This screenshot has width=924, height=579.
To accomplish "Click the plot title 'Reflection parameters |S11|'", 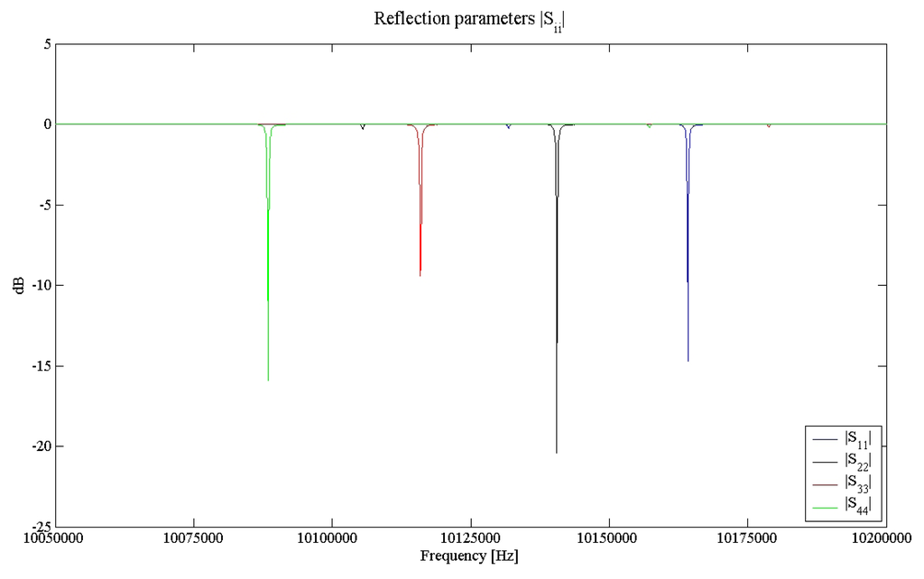I will tap(468, 20).
